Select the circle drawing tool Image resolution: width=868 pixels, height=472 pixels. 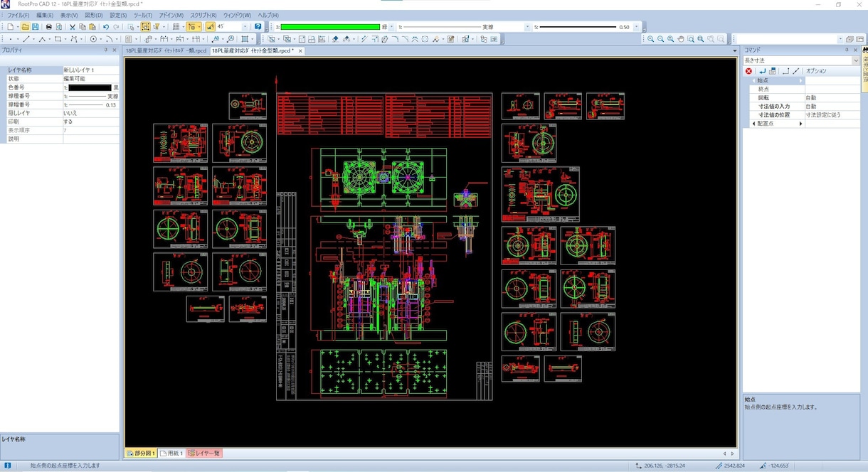point(93,39)
